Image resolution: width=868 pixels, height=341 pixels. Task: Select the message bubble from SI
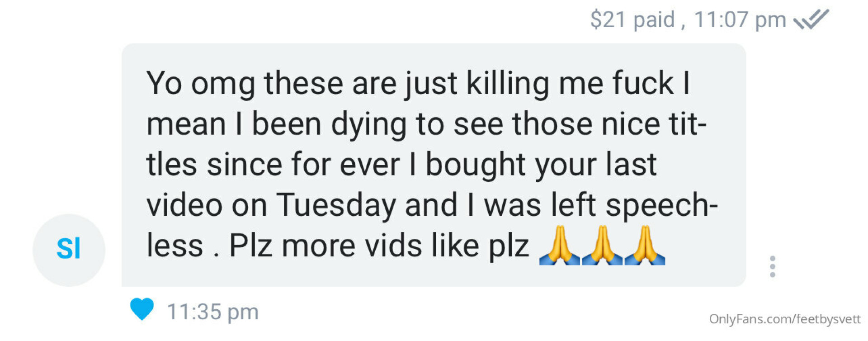pyautogui.click(x=434, y=165)
